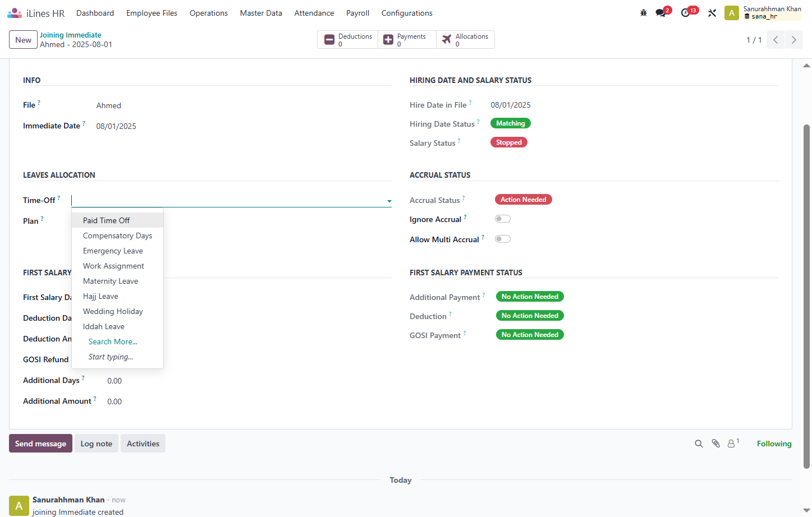Image resolution: width=812 pixels, height=517 pixels.
Task: Show followers person icon
Action: point(731,444)
